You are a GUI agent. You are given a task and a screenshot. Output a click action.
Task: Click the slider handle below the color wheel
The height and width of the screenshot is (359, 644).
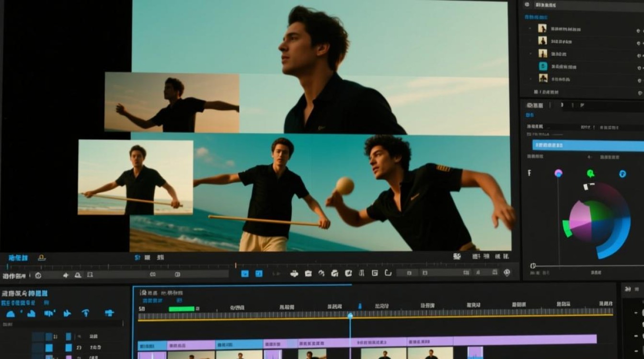pos(533,266)
